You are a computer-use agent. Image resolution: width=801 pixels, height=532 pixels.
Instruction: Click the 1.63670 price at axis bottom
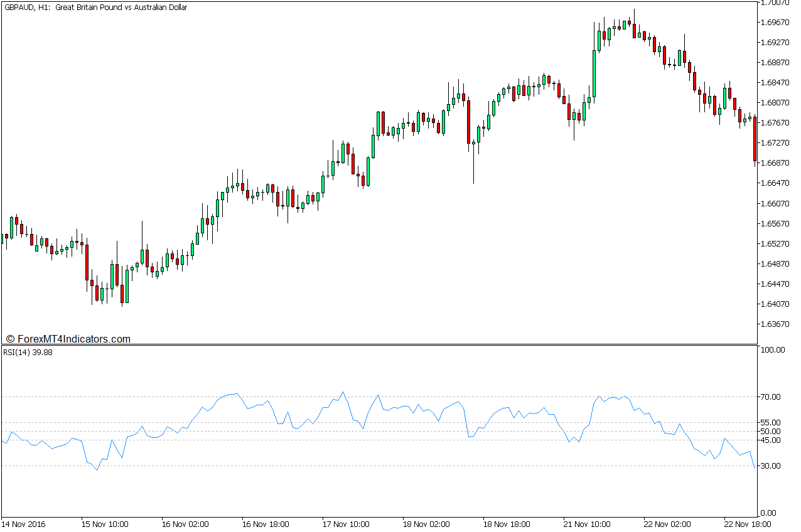(775, 324)
